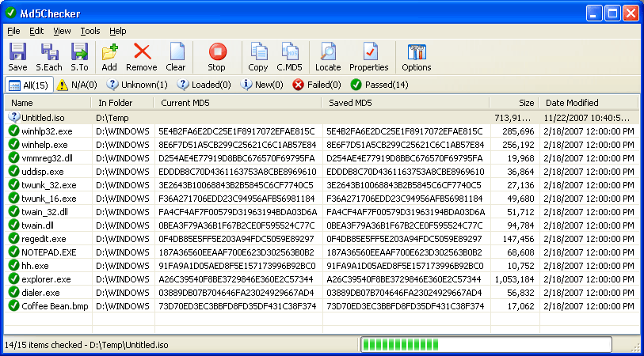Click the Save toolbar icon
644x356 pixels.
[x=17, y=58]
